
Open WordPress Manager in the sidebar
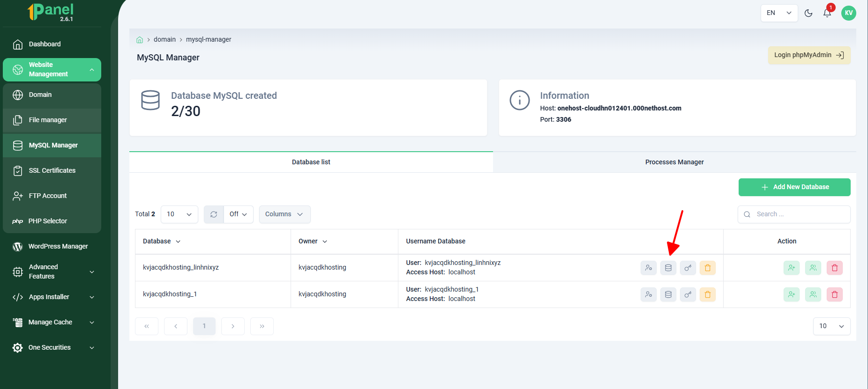52,247
